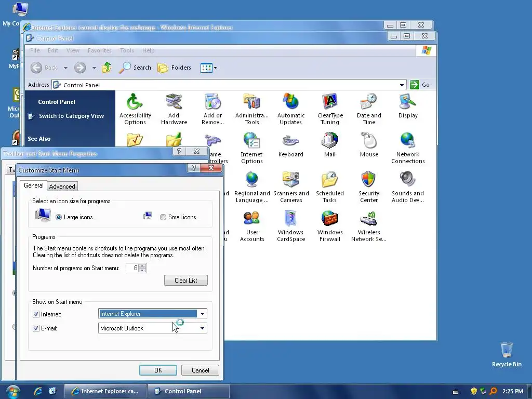Open Windows Firewall icon
Screen dimensions: 532x399
330,227
